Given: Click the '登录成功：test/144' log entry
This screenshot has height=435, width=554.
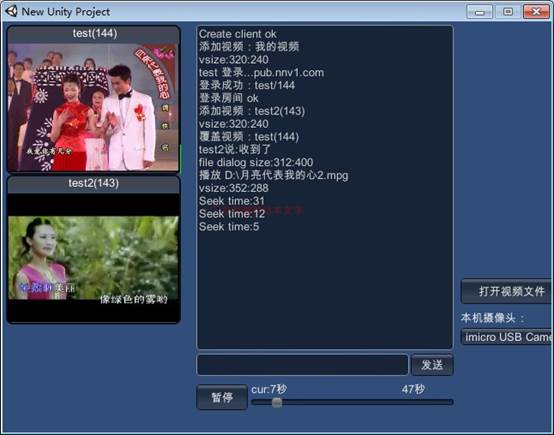Looking at the screenshot, I should (x=247, y=85).
